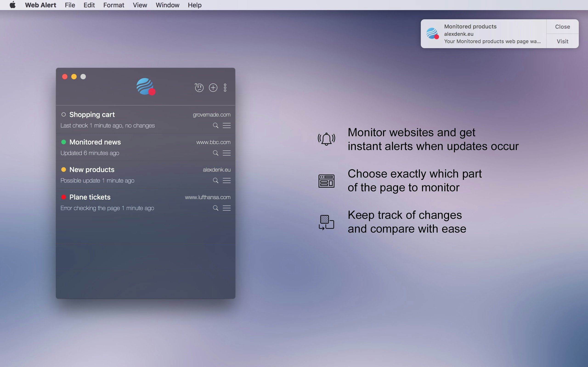Toggle red status dot of Plane tickets
Screen dimensions: 588x367
(x=64, y=197)
